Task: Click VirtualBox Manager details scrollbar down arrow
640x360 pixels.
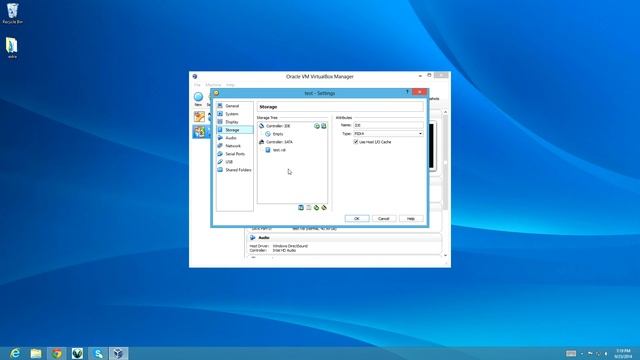Action: 445,256
